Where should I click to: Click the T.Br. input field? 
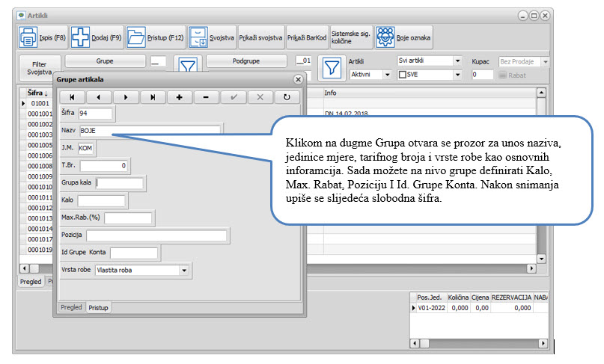(x=104, y=166)
